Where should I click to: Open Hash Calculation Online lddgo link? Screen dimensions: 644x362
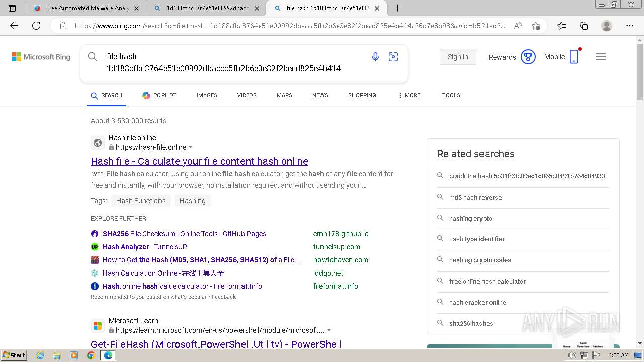click(x=163, y=273)
